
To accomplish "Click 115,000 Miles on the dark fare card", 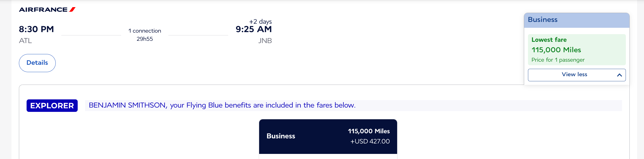I will tap(369, 131).
